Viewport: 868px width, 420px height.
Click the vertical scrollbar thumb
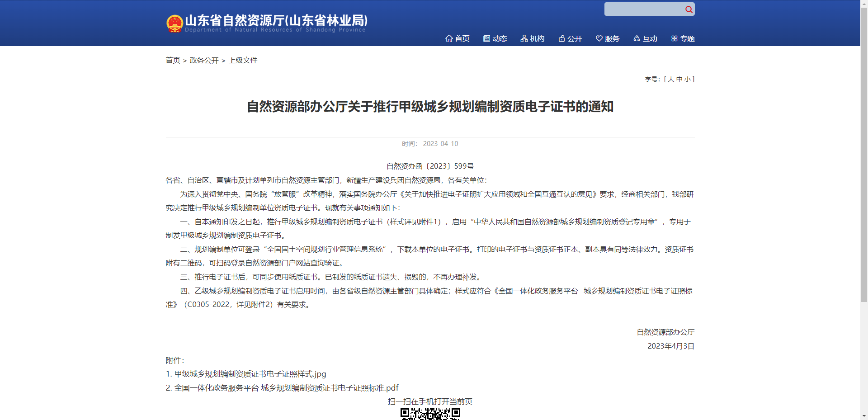864,154
